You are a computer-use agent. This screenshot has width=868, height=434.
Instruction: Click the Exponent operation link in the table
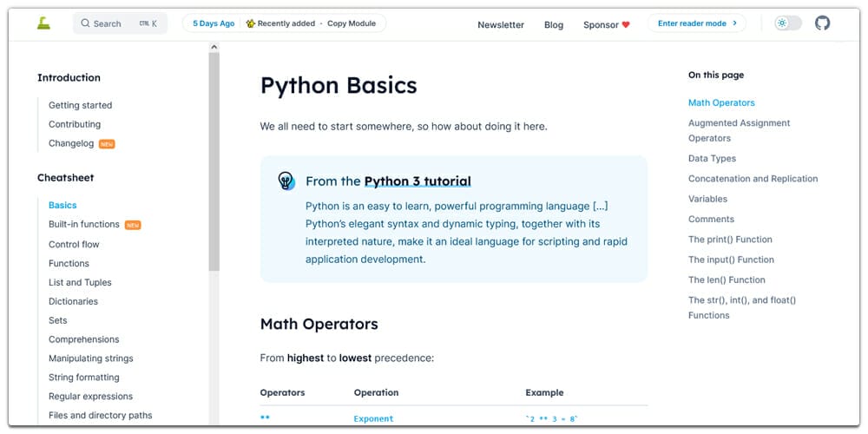(373, 419)
